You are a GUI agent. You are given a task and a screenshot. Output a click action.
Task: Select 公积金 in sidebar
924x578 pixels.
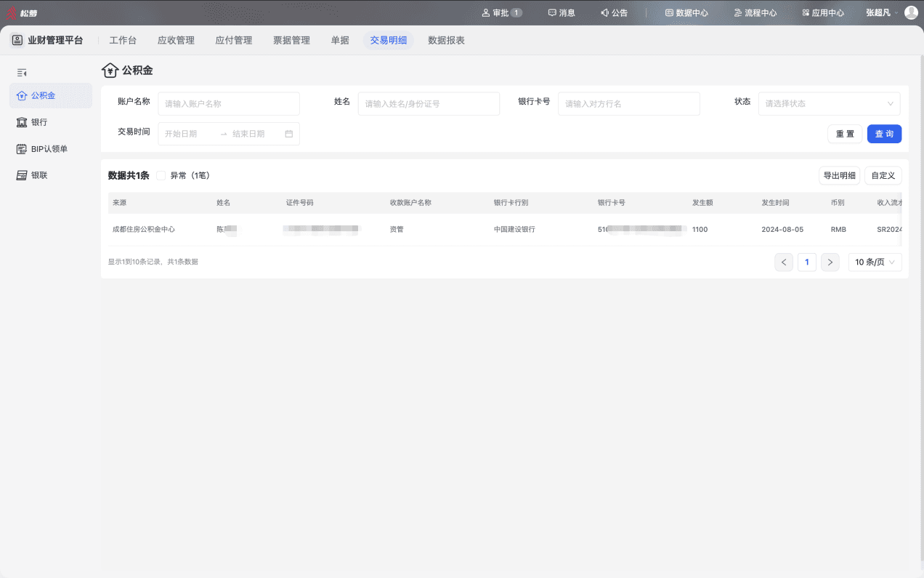click(x=51, y=95)
